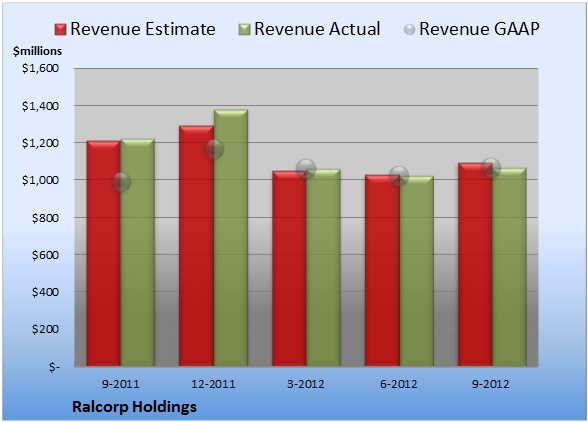The image size is (588, 422).
Task: Click the GAAP sphere marker for 9-2011
Action: tap(121, 182)
